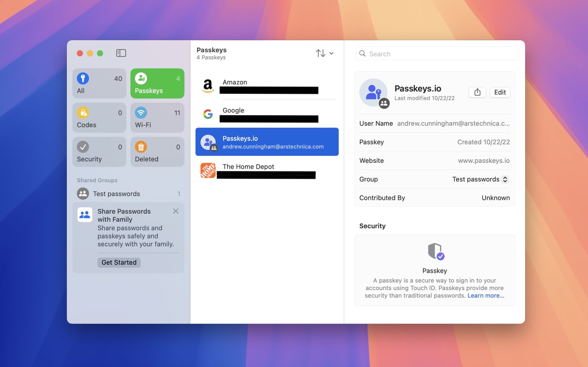This screenshot has height=367, width=588.
Task: Open the sort order dropdown
Action: pyautogui.click(x=332, y=53)
